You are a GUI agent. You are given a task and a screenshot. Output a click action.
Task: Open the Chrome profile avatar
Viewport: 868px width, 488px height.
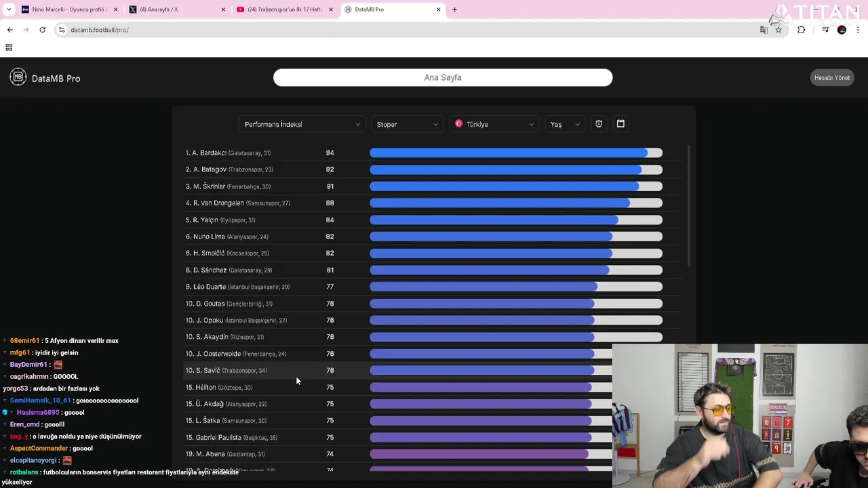(x=842, y=30)
